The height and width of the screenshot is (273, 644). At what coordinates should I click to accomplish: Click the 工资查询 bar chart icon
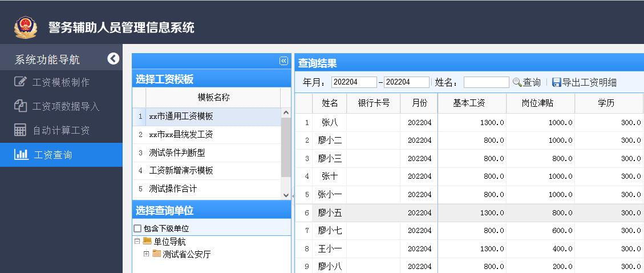coord(21,154)
